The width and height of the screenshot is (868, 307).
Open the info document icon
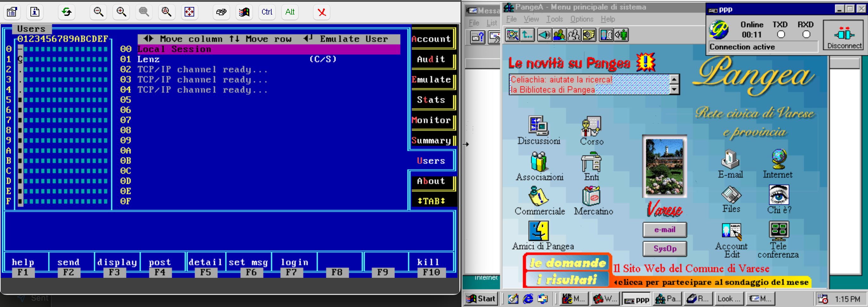click(35, 12)
